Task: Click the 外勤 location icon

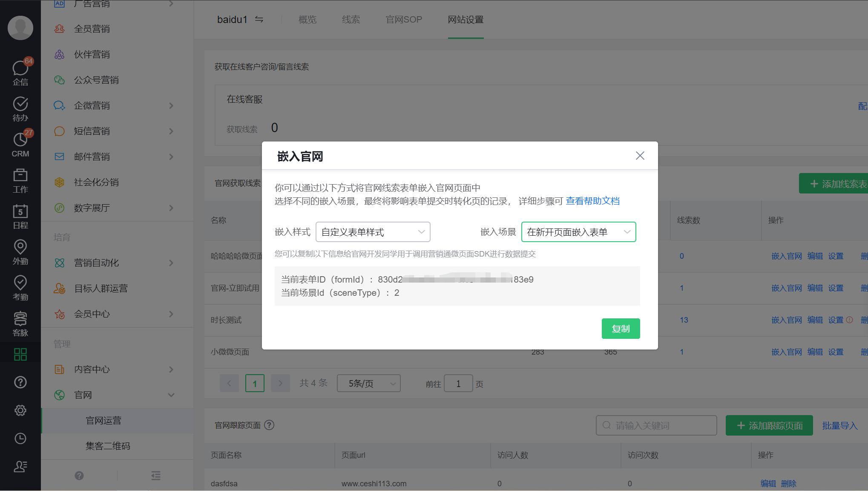Action: 20,251
